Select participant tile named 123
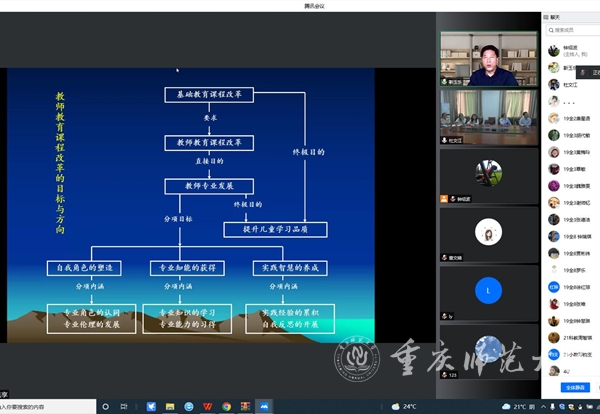 click(488, 349)
